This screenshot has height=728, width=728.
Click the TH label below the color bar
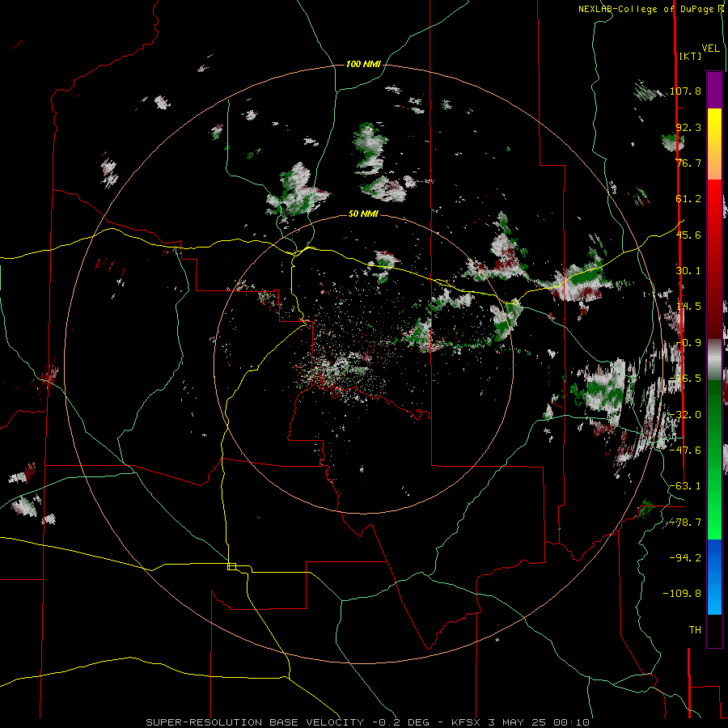(695, 630)
